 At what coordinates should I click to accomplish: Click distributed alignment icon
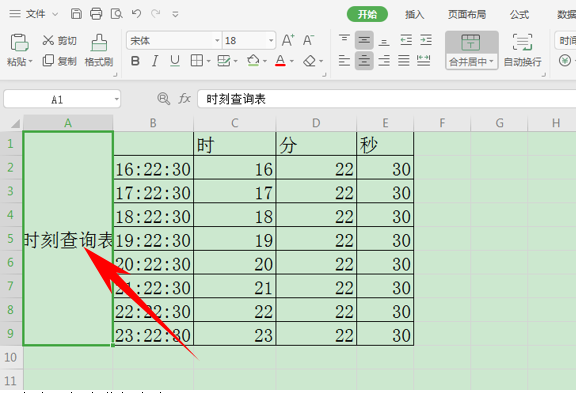(424, 60)
